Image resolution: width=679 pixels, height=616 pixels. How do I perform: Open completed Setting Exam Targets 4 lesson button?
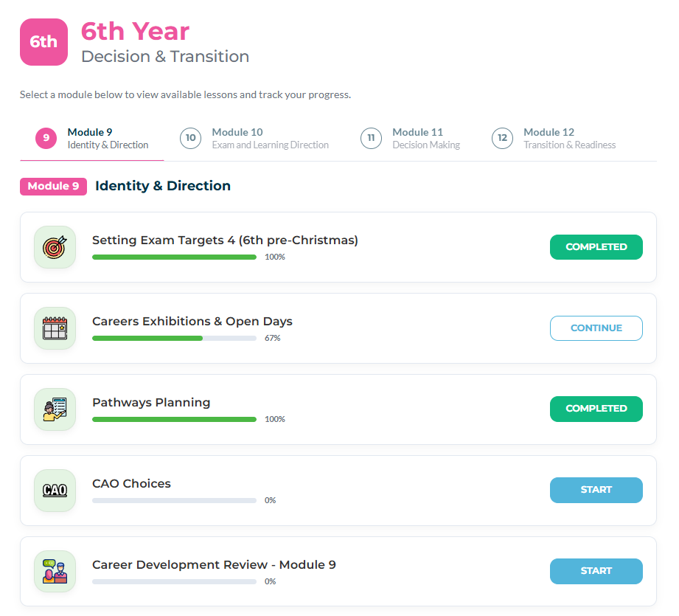point(596,247)
